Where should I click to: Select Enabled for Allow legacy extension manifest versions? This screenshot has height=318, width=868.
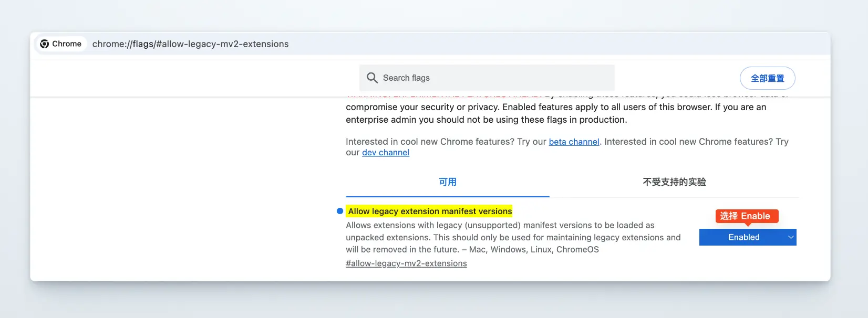tap(743, 237)
